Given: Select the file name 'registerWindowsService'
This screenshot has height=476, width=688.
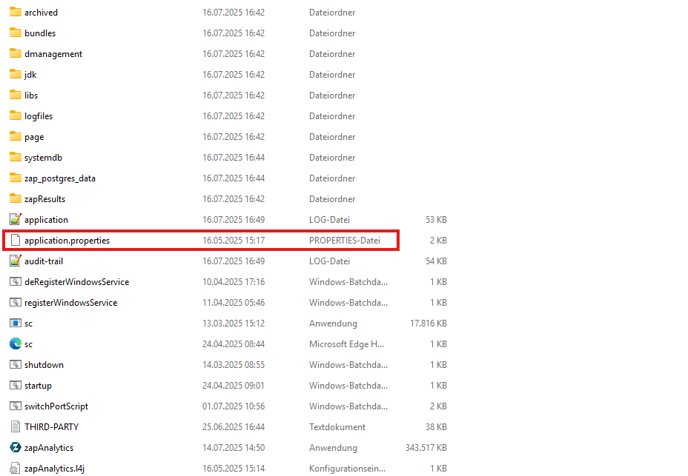Looking at the screenshot, I should click(71, 303).
